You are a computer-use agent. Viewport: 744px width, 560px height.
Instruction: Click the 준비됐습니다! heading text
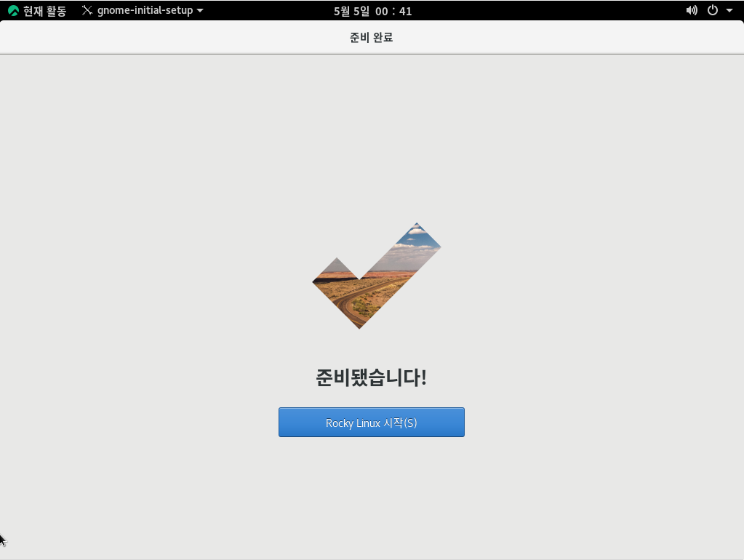pyautogui.click(x=371, y=377)
